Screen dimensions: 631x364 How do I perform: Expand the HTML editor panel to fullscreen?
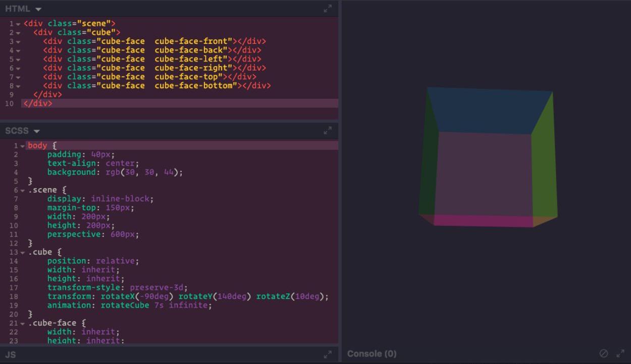coord(328,9)
